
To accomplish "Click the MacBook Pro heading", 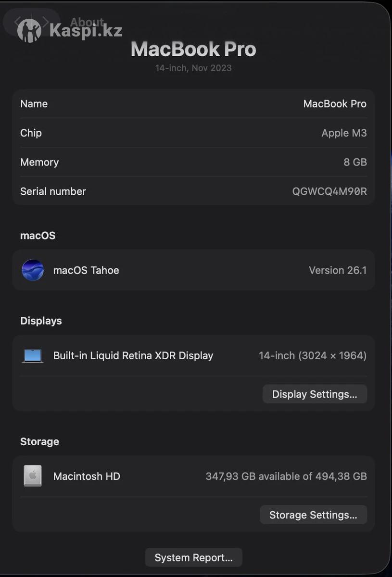I will [x=193, y=50].
